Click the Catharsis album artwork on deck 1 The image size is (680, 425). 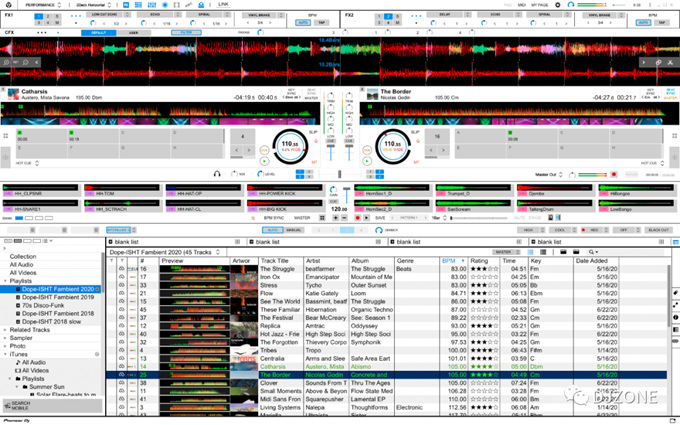pyautogui.click(x=13, y=94)
